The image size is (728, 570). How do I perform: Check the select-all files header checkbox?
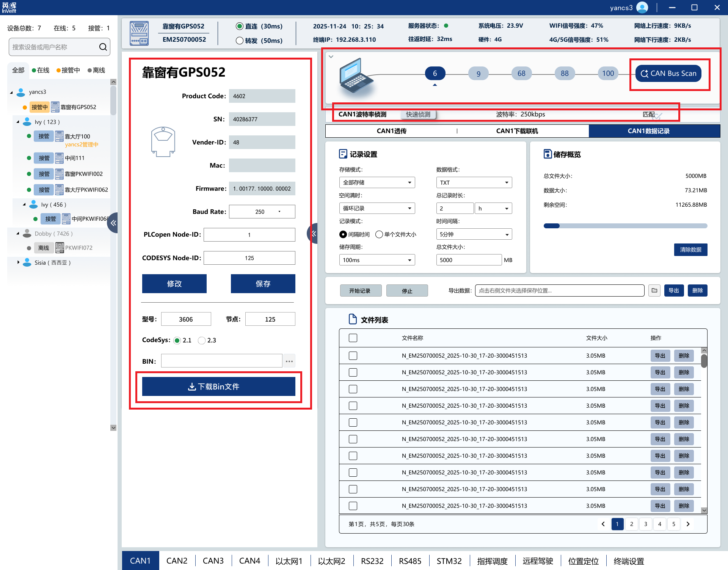[x=353, y=338]
